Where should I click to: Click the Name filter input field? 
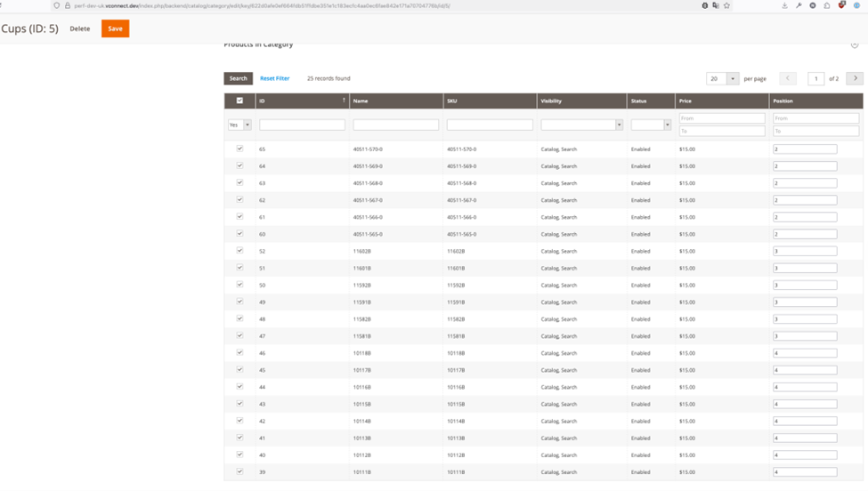point(396,125)
